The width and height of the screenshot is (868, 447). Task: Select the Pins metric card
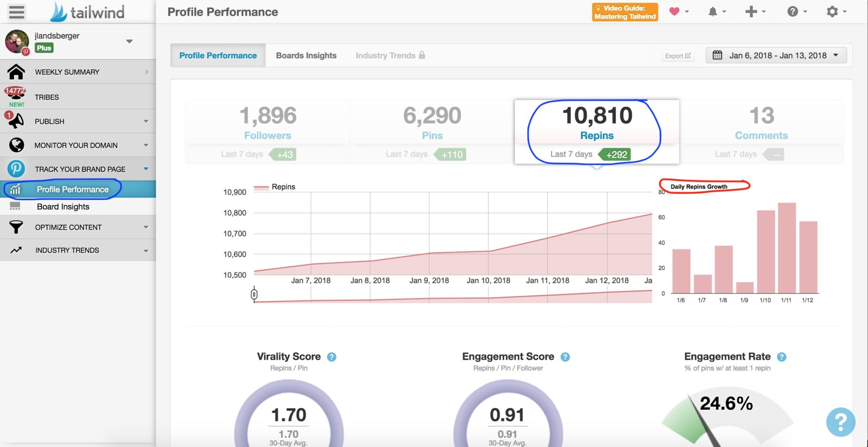(x=432, y=131)
